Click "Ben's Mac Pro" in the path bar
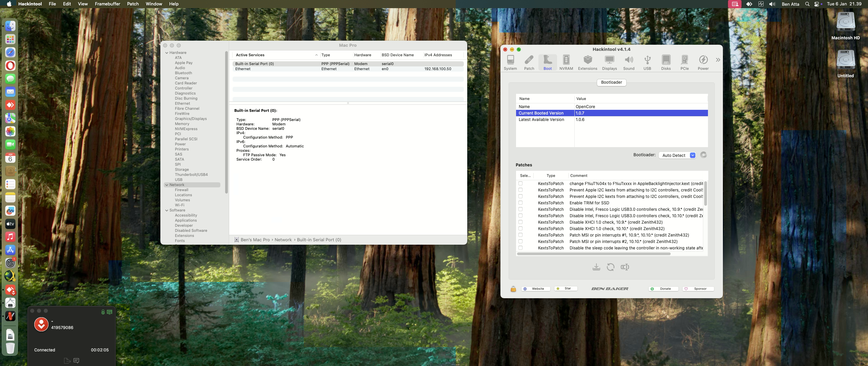The image size is (868, 366). click(255, 240)
